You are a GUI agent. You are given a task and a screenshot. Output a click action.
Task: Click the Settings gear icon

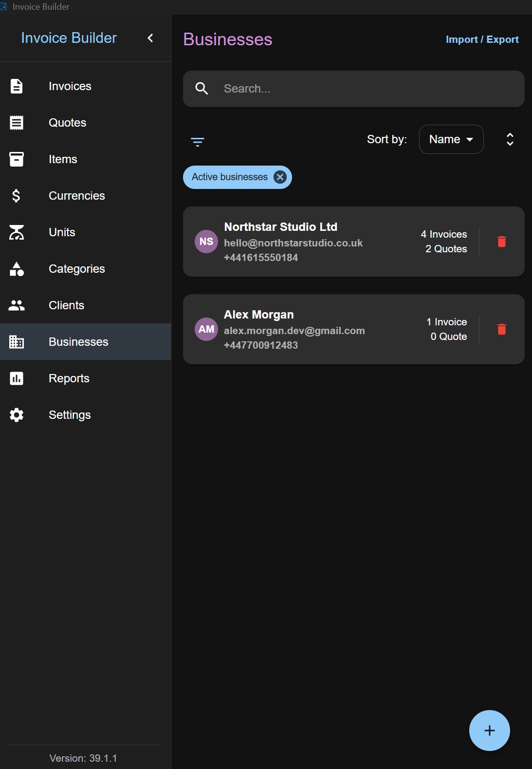coord(17,415)
